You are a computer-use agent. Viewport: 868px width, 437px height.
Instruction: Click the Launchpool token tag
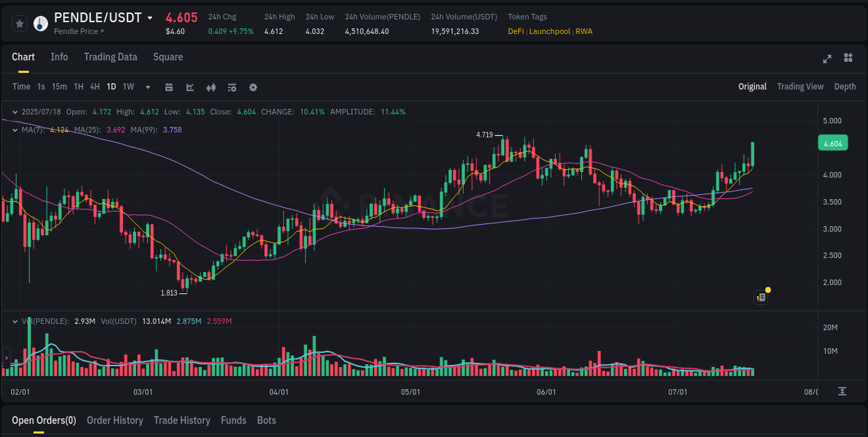point(549,31)
